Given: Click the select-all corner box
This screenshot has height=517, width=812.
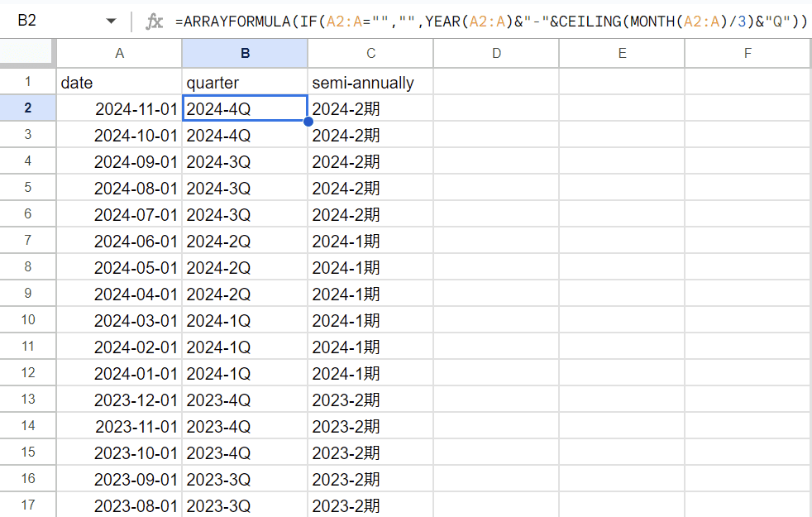Looking at the screenshot, I should (x=28, y=53).
